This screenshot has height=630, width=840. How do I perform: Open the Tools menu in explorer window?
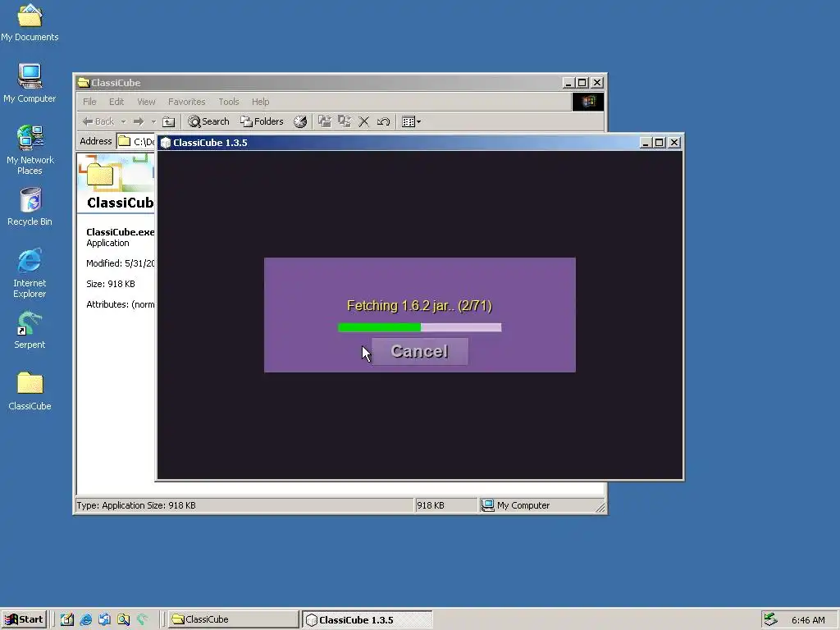[229, 102]
